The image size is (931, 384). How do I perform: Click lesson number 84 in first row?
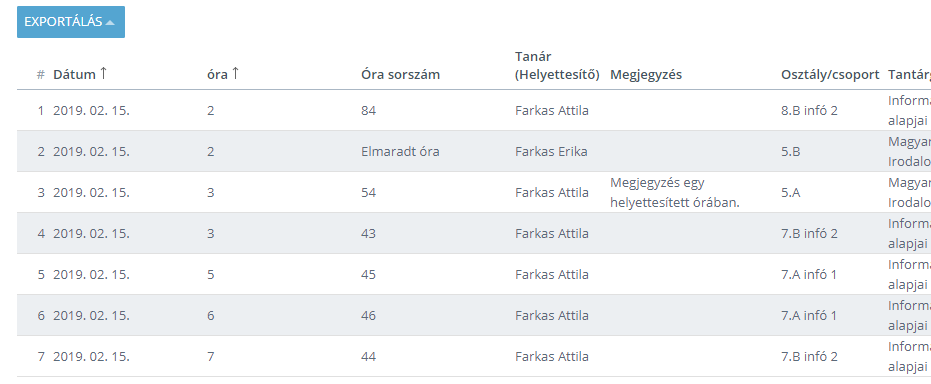coord(368,110)
